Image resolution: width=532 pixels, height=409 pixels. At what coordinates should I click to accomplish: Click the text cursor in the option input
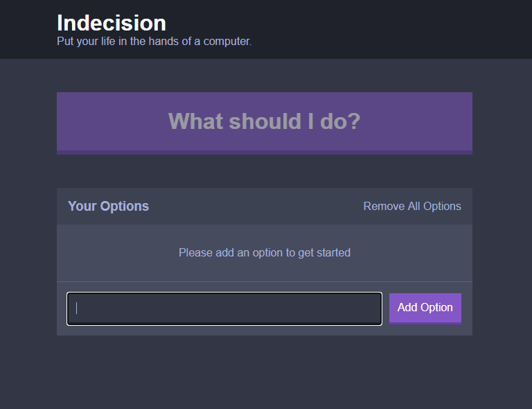[76, 308]
